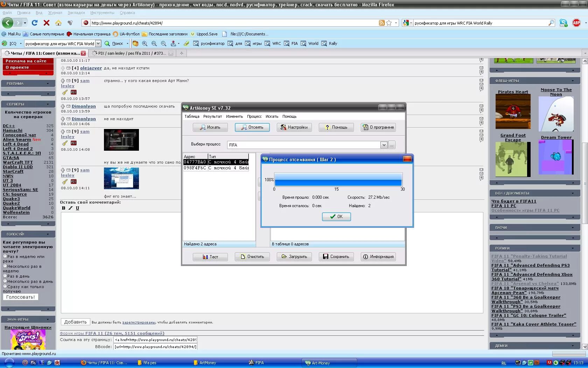Click the search magnifier in the Firefox search box
The width and height of the screenshot is (588, 368).
coord(551,23)
